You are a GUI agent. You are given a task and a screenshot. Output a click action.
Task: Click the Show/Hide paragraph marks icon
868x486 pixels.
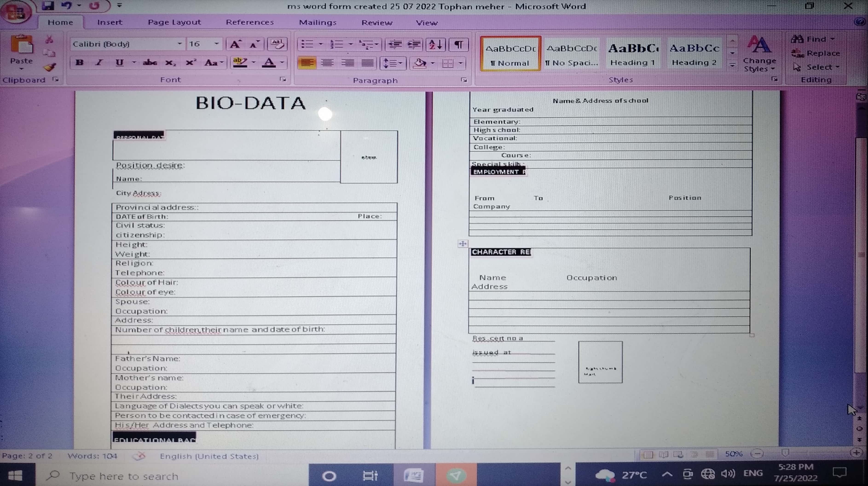tap(459, 44)
